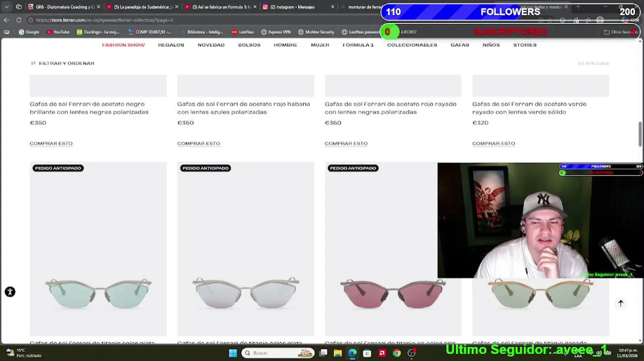Open the Stories menu
Viewport: 644px width, 361px height.
(x=525, y=45)
